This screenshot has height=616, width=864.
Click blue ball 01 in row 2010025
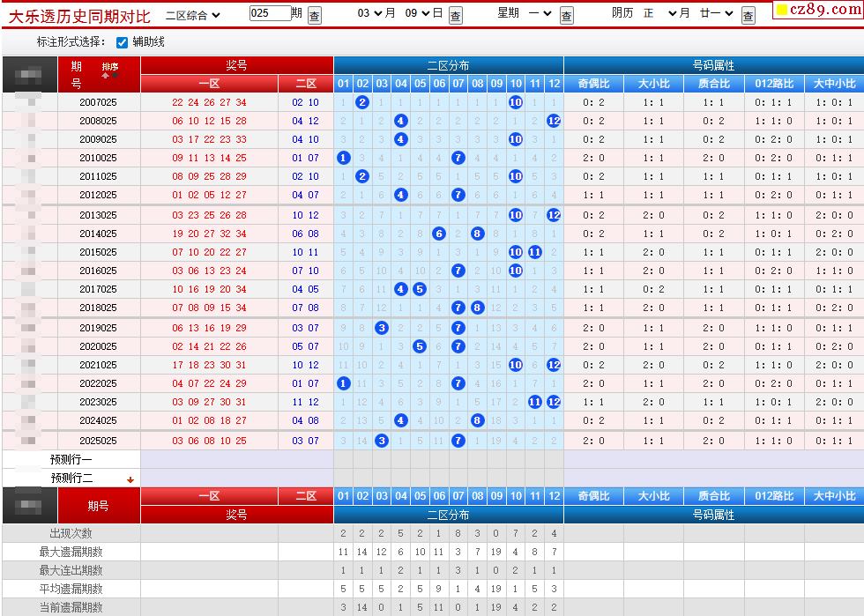coord(344,158)
